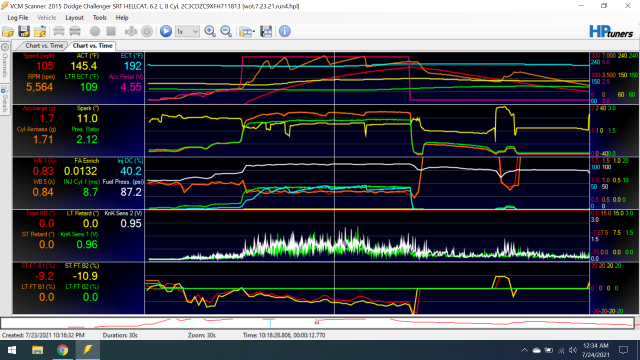Click the reopen-log folder icon with arrow
Viewport: 640px width, 360px height.
tap(40, 31)
